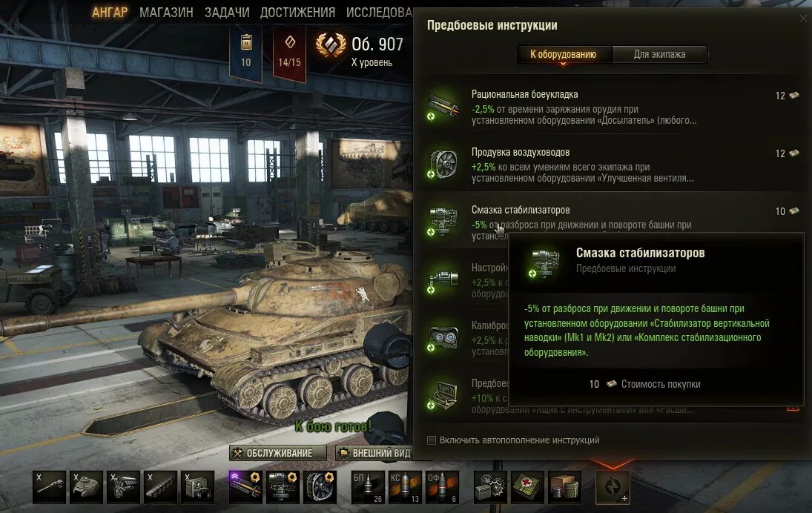Open the МАГАЗИН menu
The width and height of the screenshot is (812, 513).
166,13
